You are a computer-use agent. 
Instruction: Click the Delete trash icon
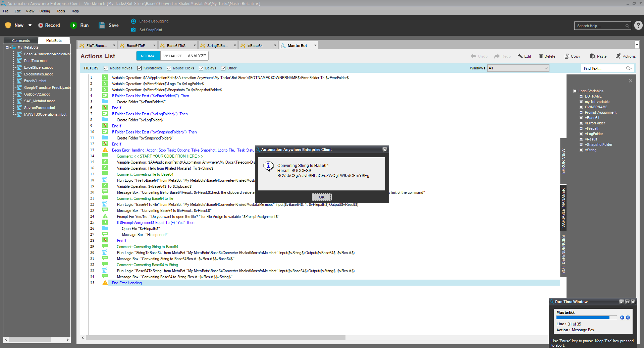[541, 56]
